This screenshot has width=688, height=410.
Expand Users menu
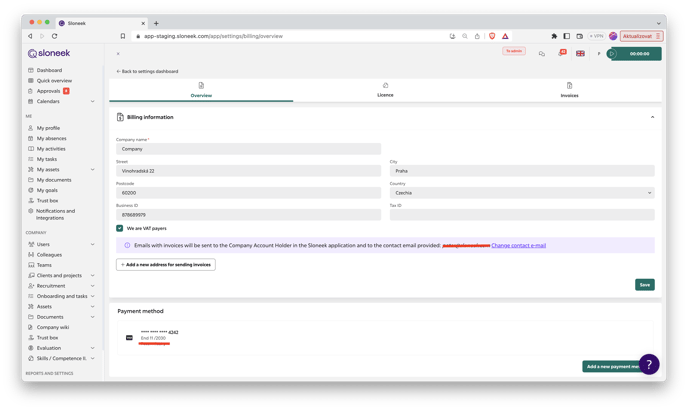point(93,245)
